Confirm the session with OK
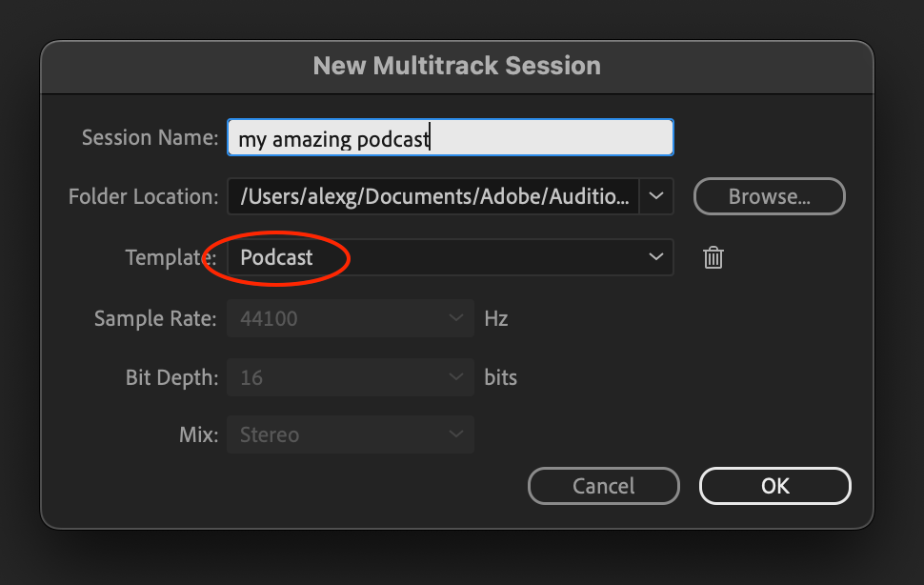The width and height of the screenshot is (924, 585). (x=774, y=486)
